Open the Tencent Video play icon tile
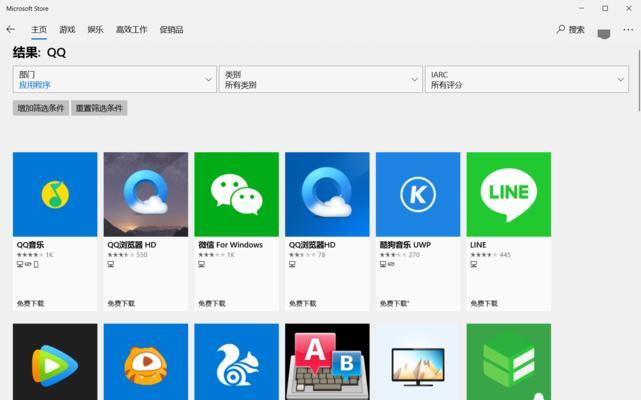This screenshot has height=400, width=641. point(55,362)
